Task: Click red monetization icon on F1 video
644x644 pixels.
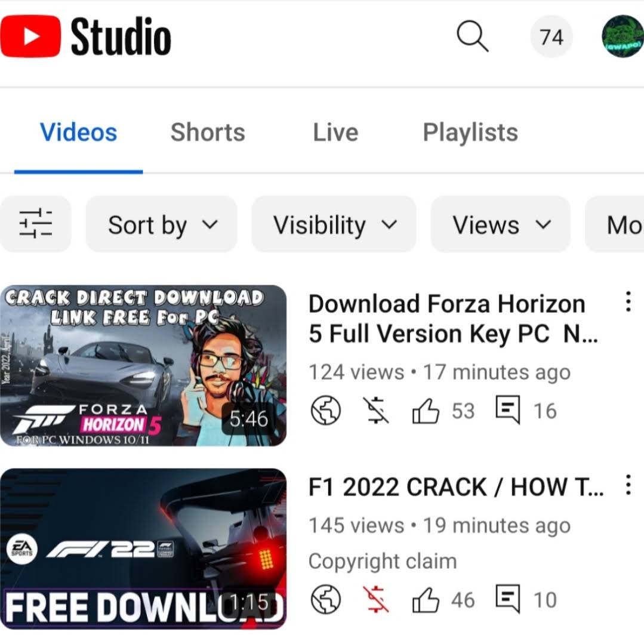Action: pyautogui.click(x=376, y=600)
